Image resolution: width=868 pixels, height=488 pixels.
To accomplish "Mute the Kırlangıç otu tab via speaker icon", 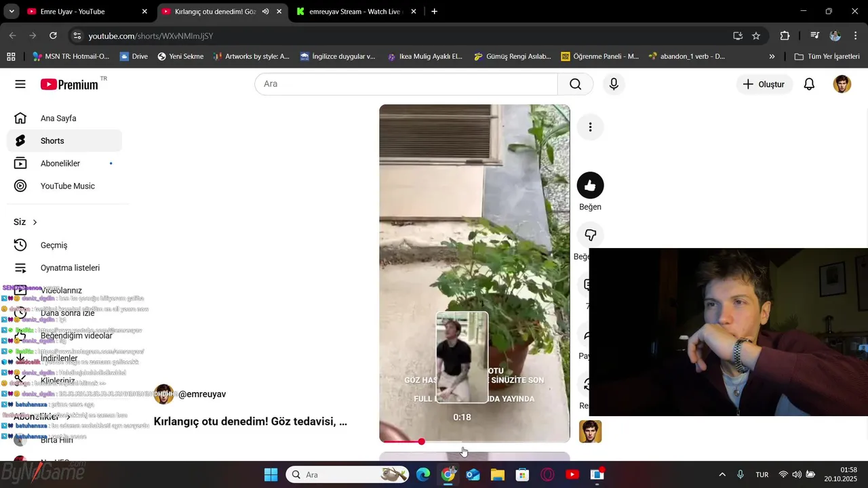I will point(265,12).
